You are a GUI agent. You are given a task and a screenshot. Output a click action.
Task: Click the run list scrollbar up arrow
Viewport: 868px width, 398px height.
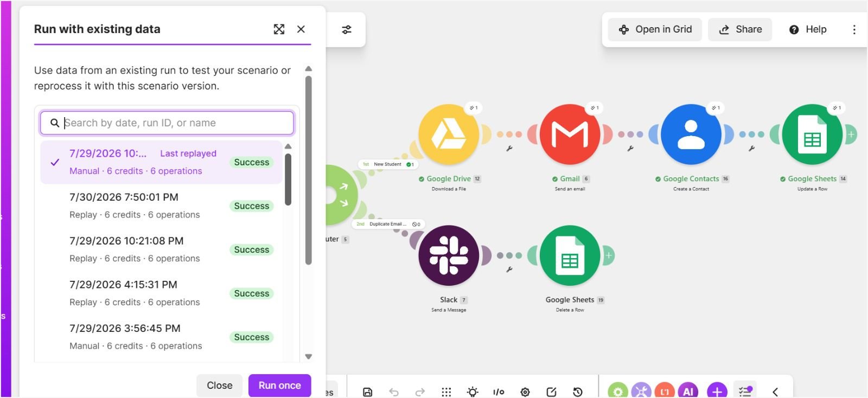point(288,146)
